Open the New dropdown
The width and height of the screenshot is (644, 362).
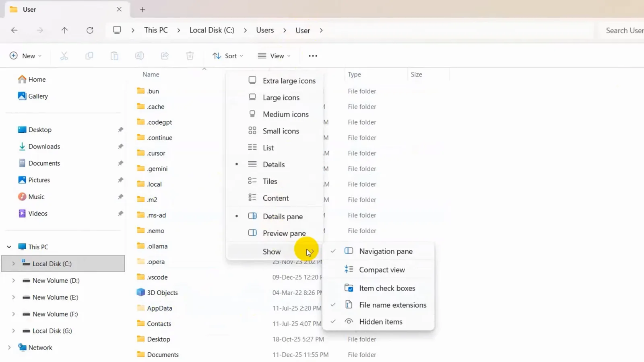25,56
